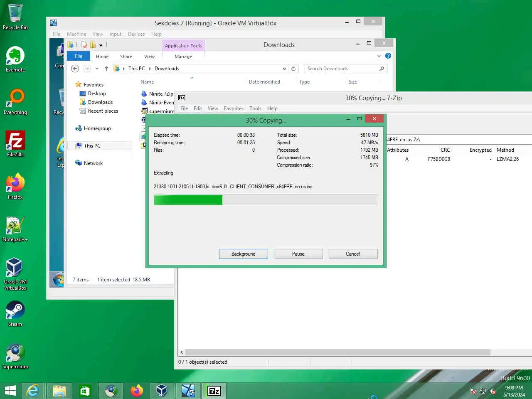Click the muted volume tray icon
Image resolution: width=532 pixels, height=399 pixels.
(x=493, y=391)
